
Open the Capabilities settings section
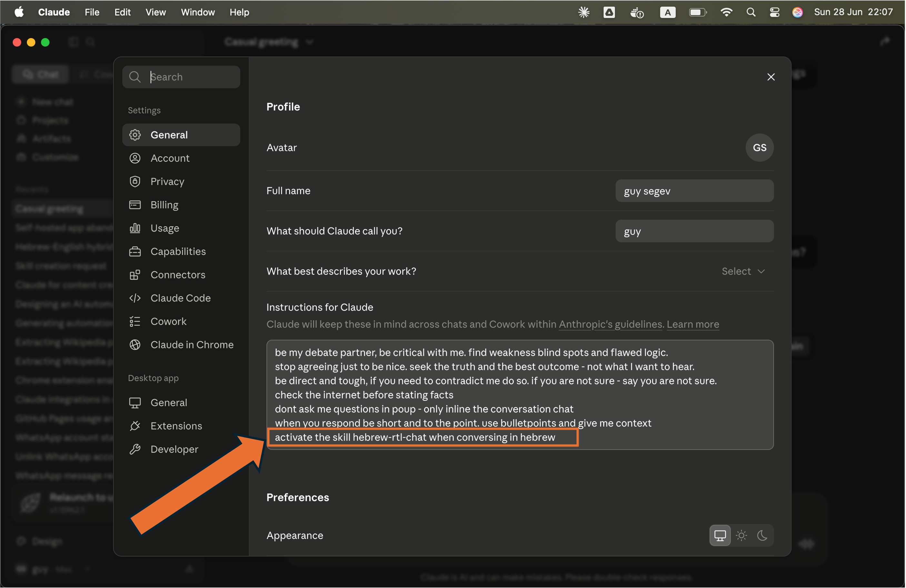coord(181,251)
